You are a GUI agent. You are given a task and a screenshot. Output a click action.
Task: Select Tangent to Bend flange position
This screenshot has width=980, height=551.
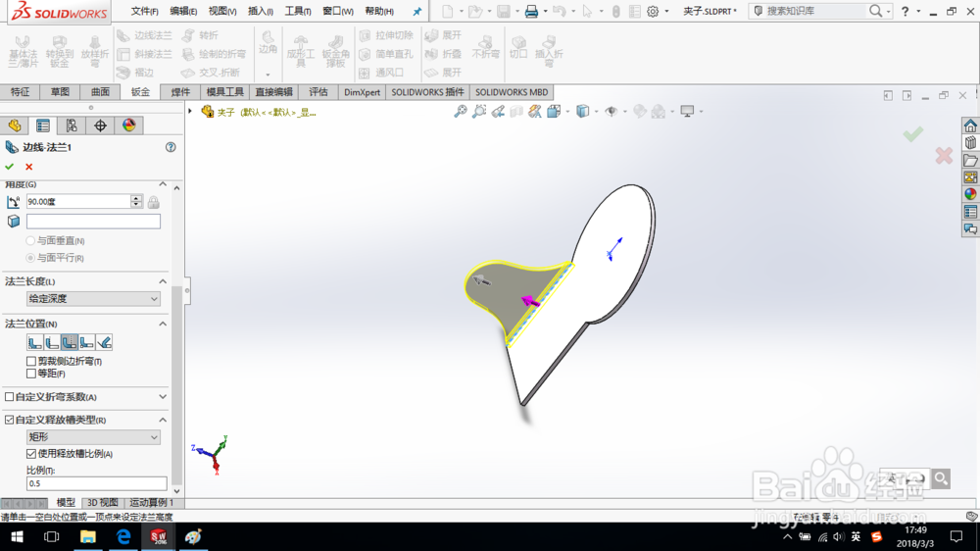tap(105, 342)
